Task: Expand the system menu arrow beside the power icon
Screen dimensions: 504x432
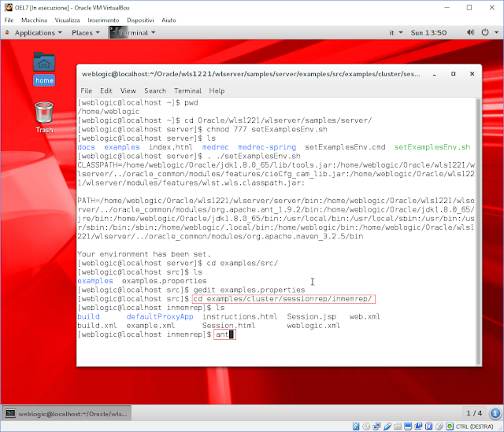Action: (x=496, y=33)
